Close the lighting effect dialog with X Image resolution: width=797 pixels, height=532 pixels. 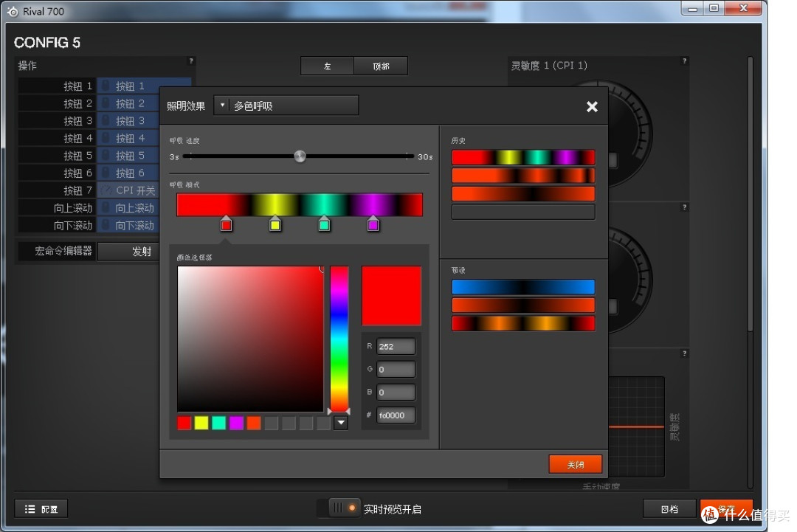(592, 107)
